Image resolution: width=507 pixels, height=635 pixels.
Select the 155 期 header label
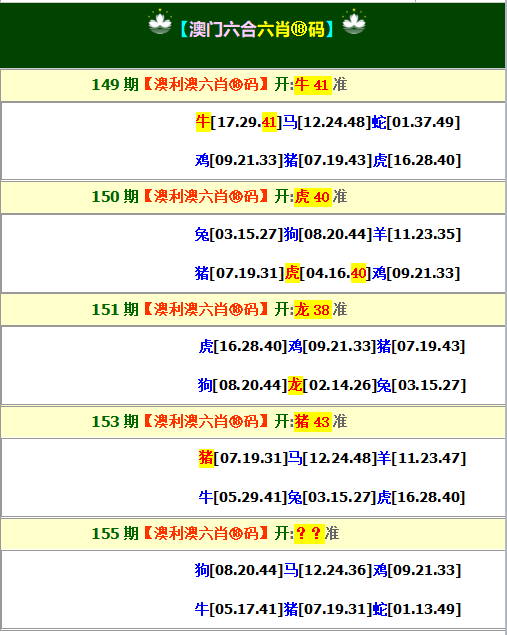(x=115, y=534)
